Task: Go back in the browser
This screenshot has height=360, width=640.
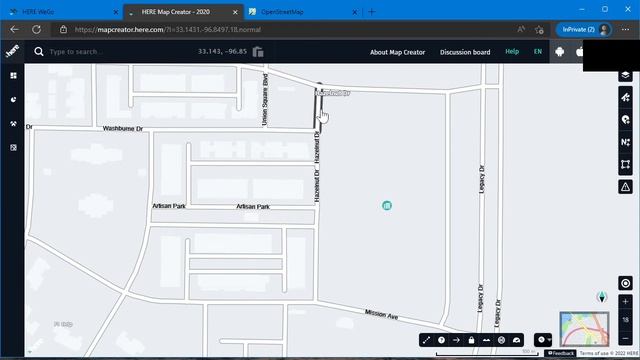Action: click(x=14, y=29)
